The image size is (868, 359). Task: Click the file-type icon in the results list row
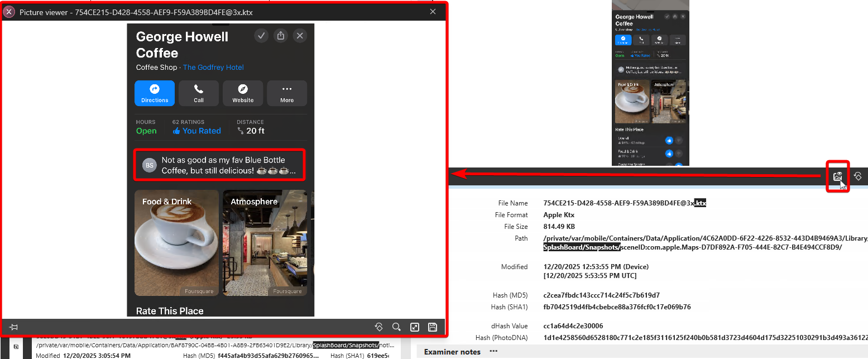(x=16, y=347)
